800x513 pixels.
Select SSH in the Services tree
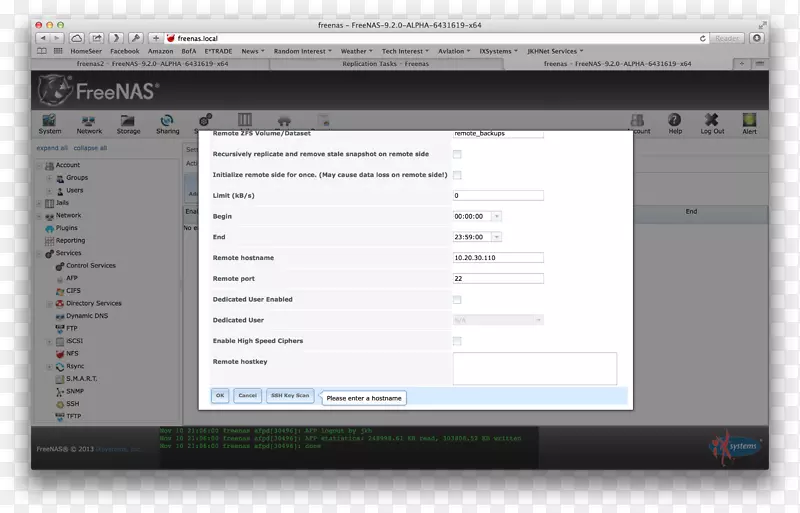click(x=72, y=403)
